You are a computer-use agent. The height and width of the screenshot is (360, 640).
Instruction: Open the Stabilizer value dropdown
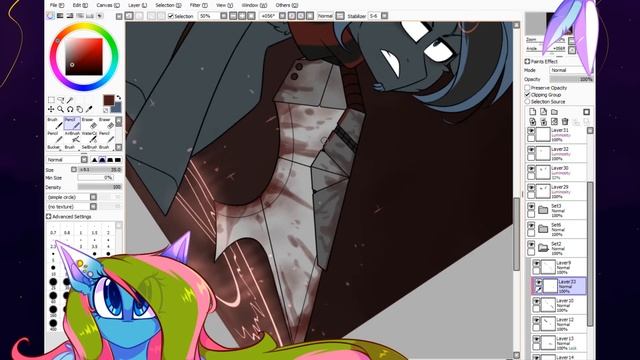point(384,16)
